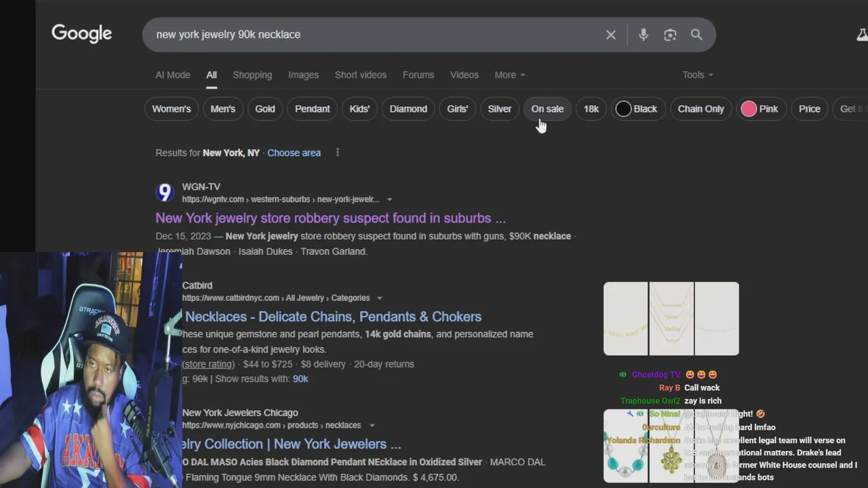Open Catbird Necklaces result link

(333, 317)
